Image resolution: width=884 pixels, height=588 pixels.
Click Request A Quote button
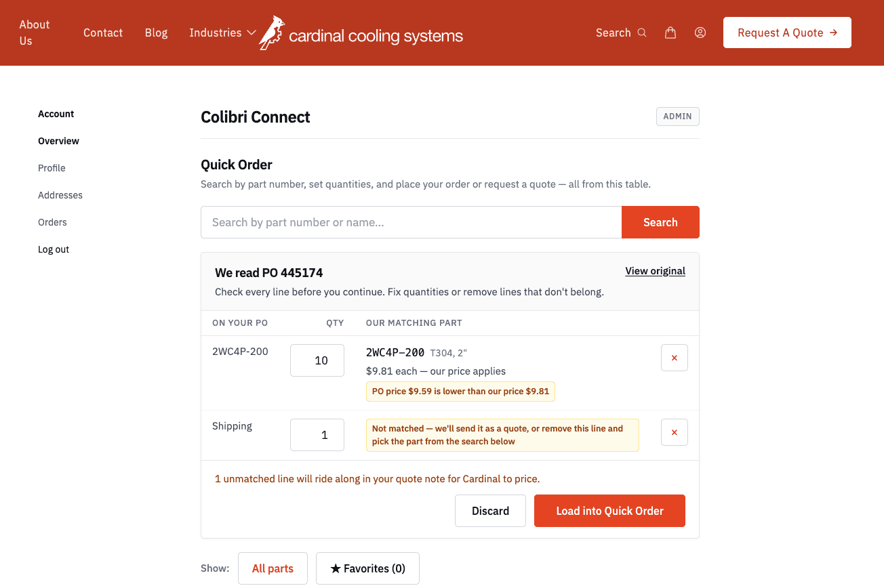(787, 33)
